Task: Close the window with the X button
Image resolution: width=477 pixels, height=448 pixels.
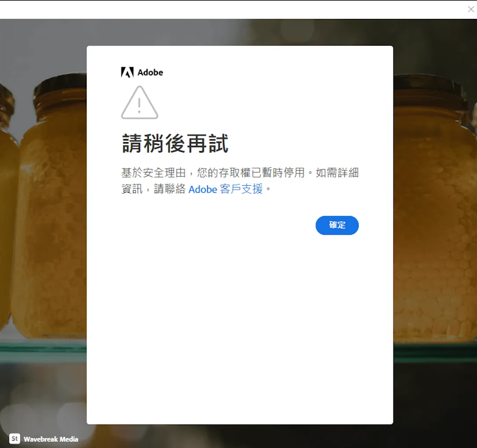Action: (470, 9)
